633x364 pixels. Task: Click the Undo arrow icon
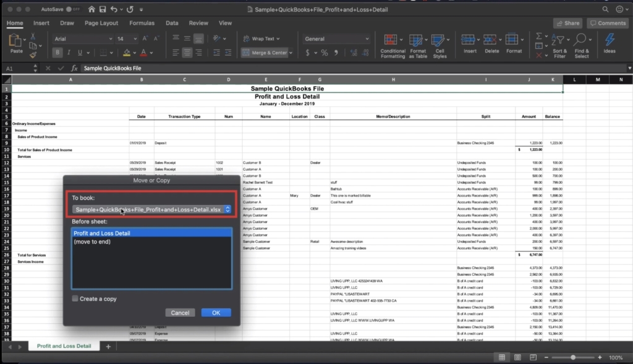[114, 9]
